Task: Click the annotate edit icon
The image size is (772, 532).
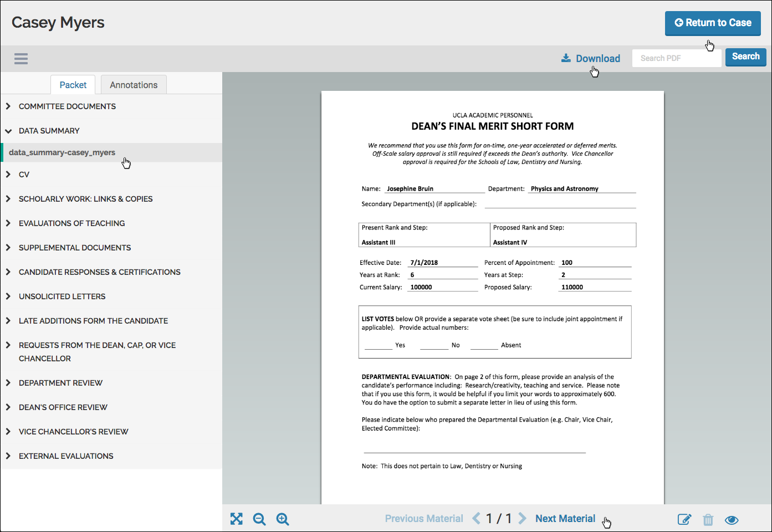Action: click(684, 519)
